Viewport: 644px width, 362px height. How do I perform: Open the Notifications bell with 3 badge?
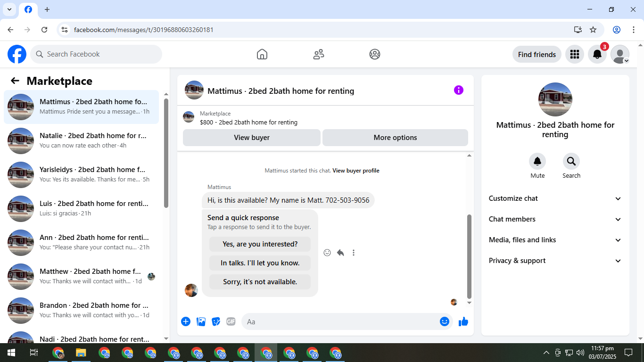pos(597,54)
